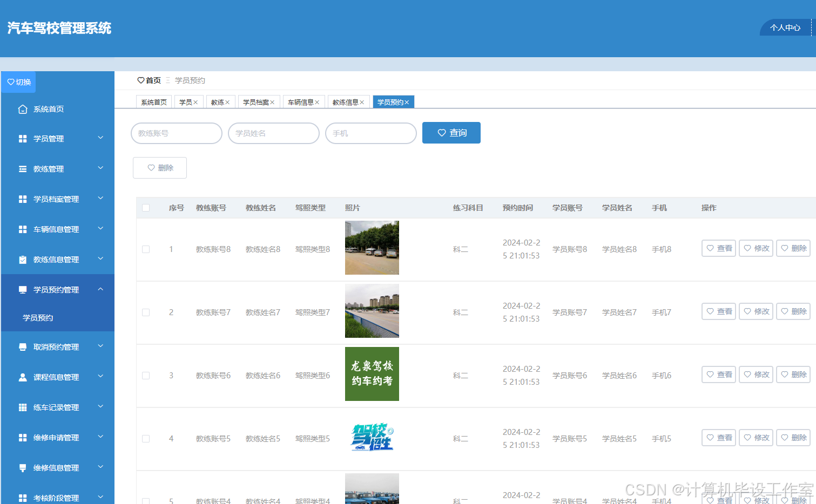This screenshot has height=504, width=816.
Task: Expand the 教练管理 menu chevron
Action: point(100,168)
